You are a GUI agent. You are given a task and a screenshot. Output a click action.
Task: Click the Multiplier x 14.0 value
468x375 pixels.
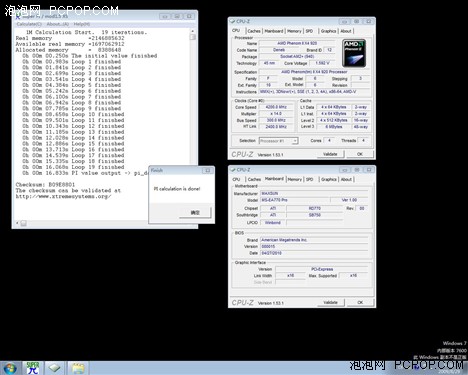(276, 114)
